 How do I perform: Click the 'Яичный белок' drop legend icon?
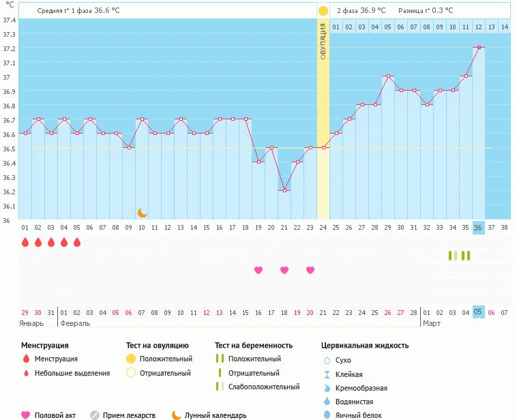point(327,415)
